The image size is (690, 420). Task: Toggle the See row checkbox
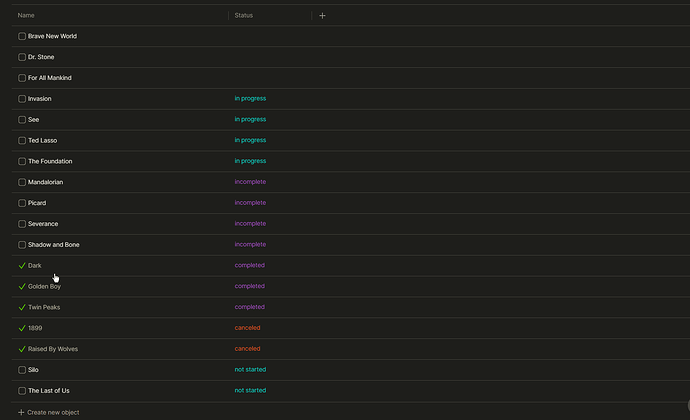[22, 120]
